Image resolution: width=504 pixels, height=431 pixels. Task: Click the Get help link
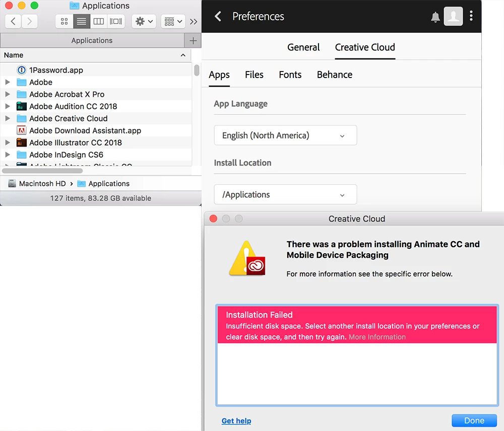coord(236,421)
